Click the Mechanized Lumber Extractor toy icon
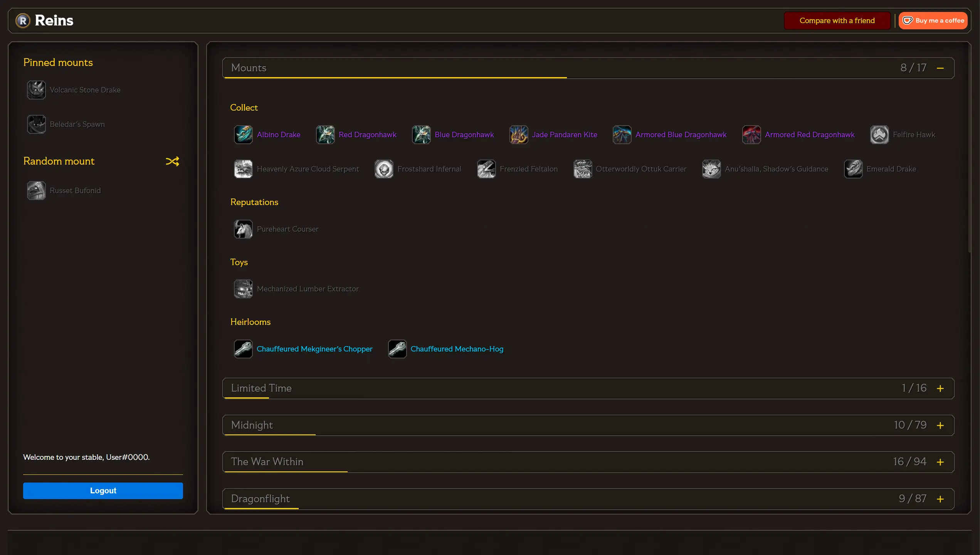Screen dimensions: 980x555 click(x=243, y=289)
